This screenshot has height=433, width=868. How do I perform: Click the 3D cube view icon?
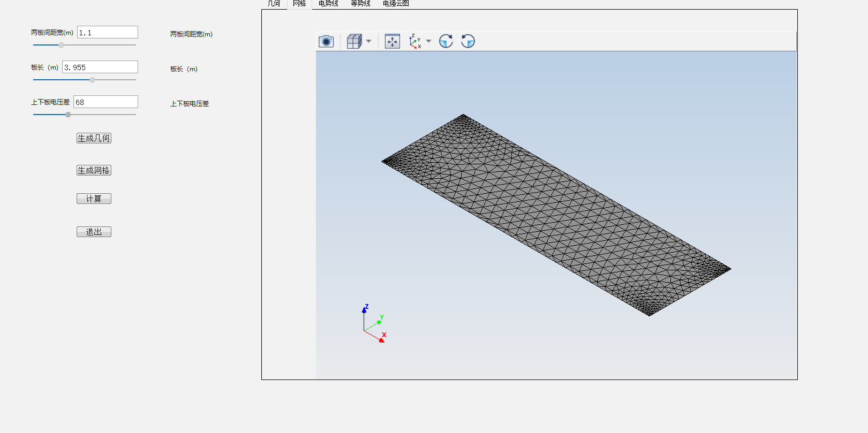(354, 41)
